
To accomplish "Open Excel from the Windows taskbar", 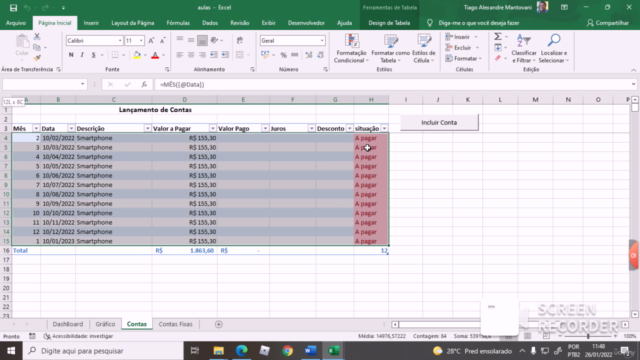I will coord(334,351).
